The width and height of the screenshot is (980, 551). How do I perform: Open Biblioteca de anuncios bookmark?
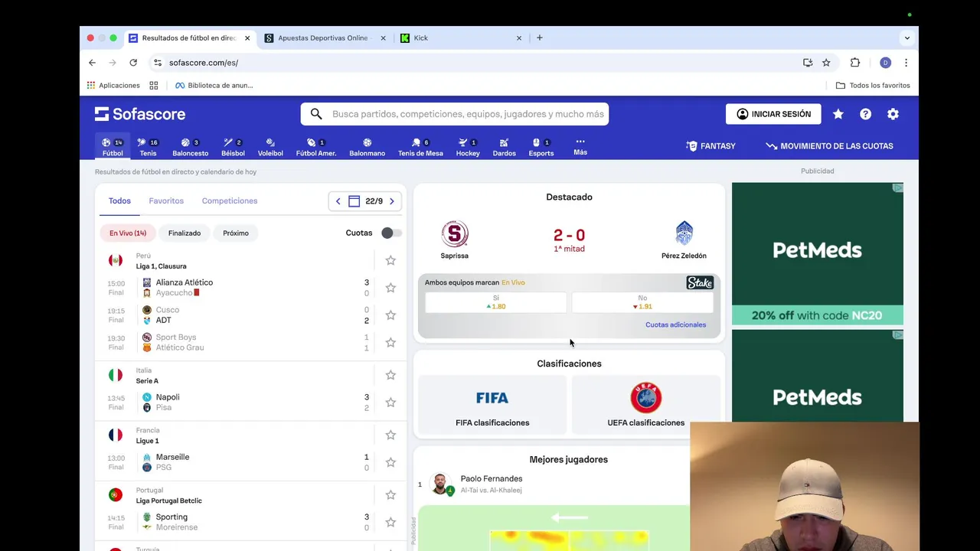pos(214,85)
